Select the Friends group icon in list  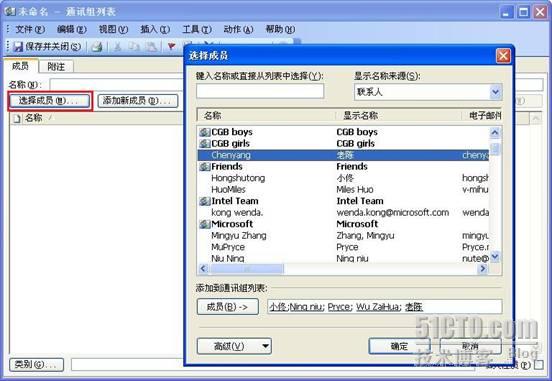[205, 167]
